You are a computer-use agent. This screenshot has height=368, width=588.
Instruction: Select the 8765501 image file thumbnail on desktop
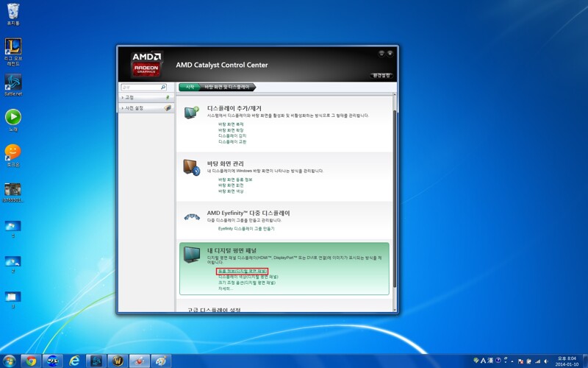(13, 193)
